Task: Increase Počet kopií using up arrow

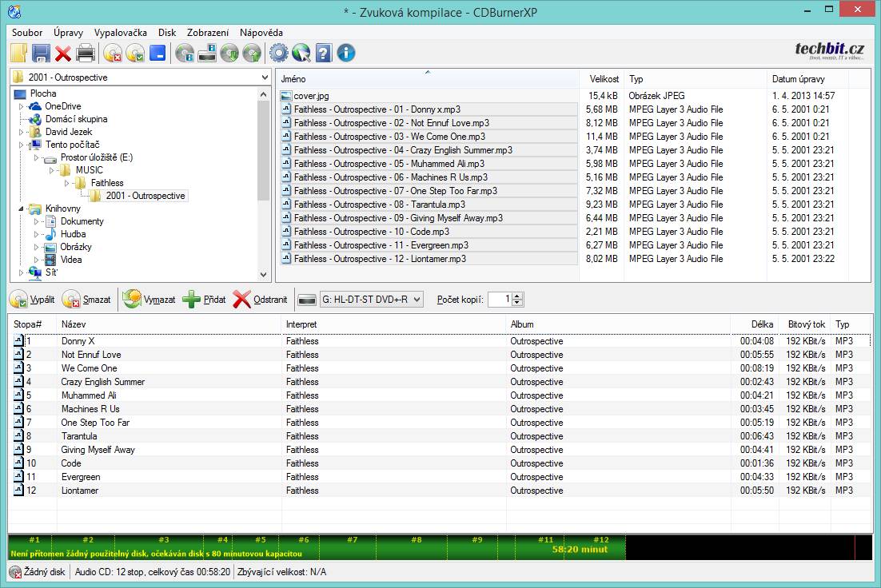Action: coord(517,296)
